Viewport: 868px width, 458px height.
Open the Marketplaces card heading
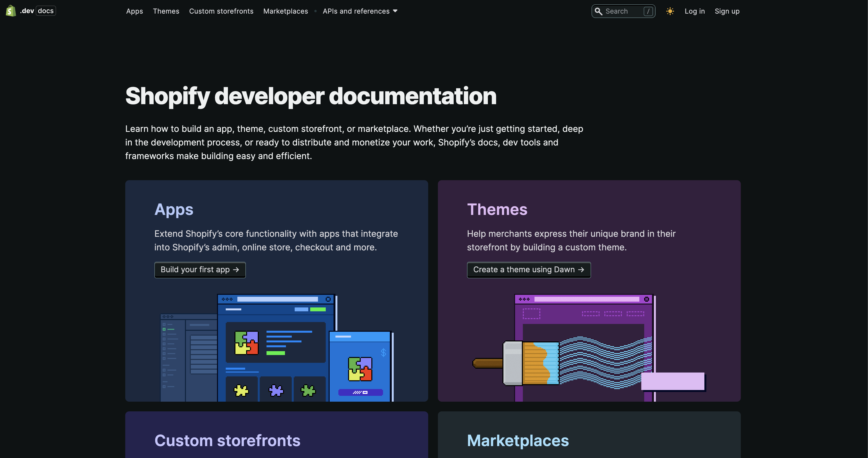tap(517, 440)
